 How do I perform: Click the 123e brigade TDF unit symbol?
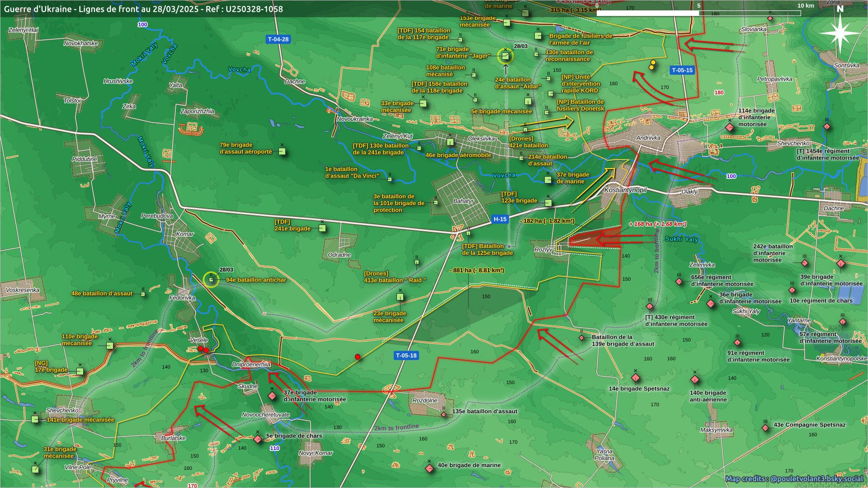pyautogui.click(x=548, y=203)
